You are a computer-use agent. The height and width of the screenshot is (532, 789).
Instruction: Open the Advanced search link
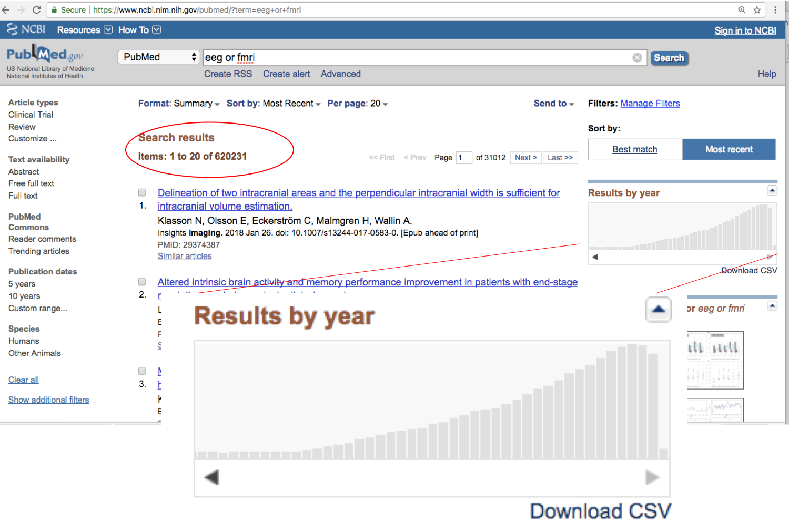341,74
